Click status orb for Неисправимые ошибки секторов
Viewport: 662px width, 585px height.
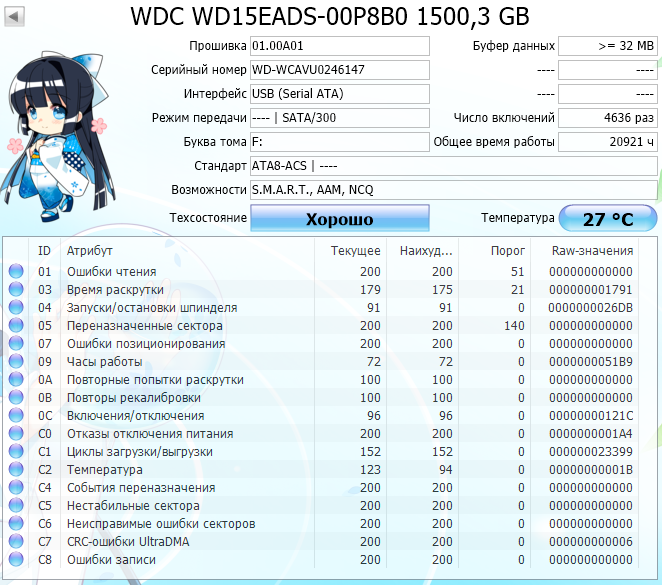(x=16, y=523)
